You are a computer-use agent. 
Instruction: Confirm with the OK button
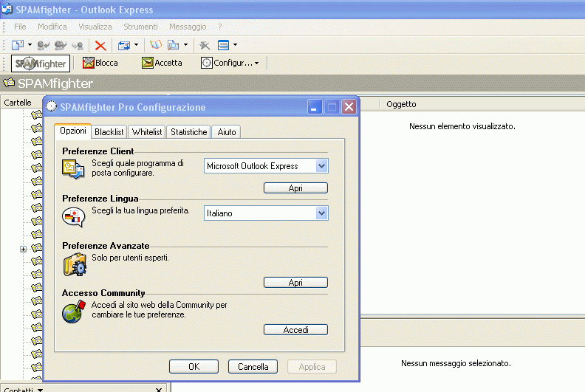[x=194, y=367]
